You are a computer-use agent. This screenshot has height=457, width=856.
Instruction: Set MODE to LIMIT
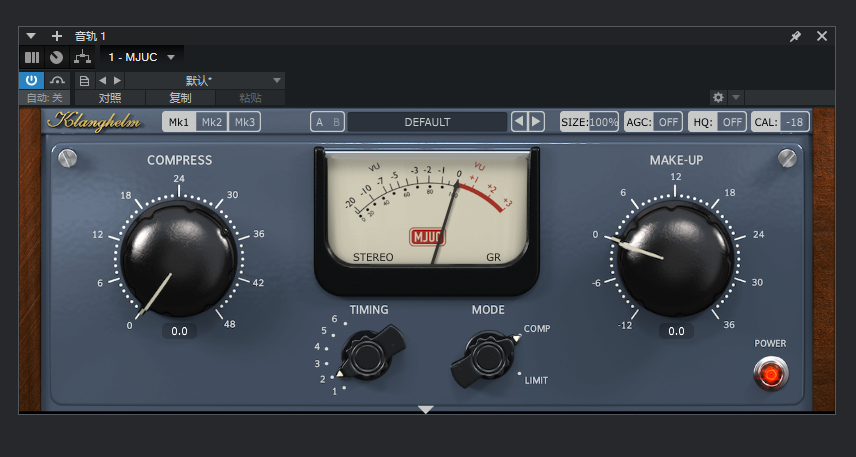click(x=536, y=380)
